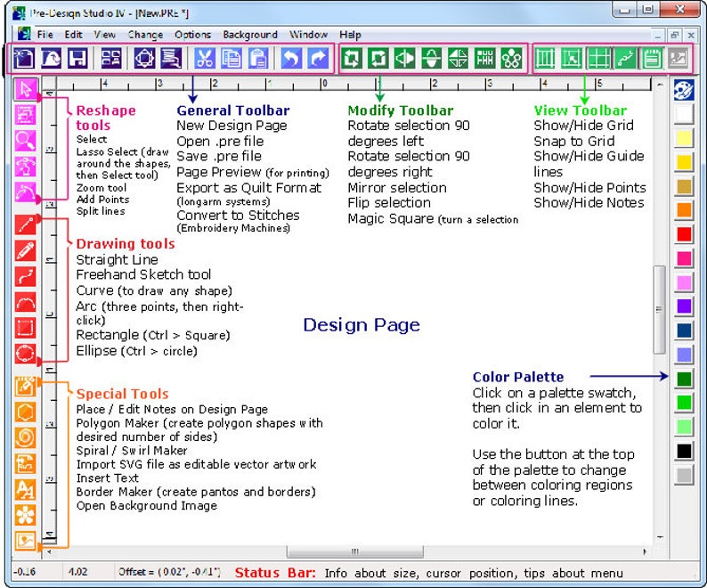This screenshot has height=588, width=707.
Task: Open the Background menu
Action: (x=250, y=35)
